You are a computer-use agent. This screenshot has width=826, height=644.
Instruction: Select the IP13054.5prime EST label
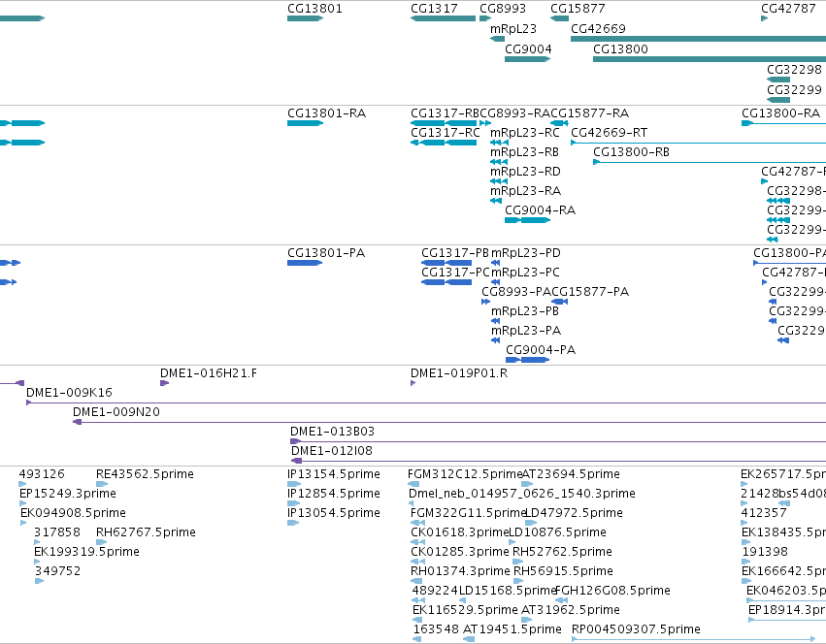334,513
